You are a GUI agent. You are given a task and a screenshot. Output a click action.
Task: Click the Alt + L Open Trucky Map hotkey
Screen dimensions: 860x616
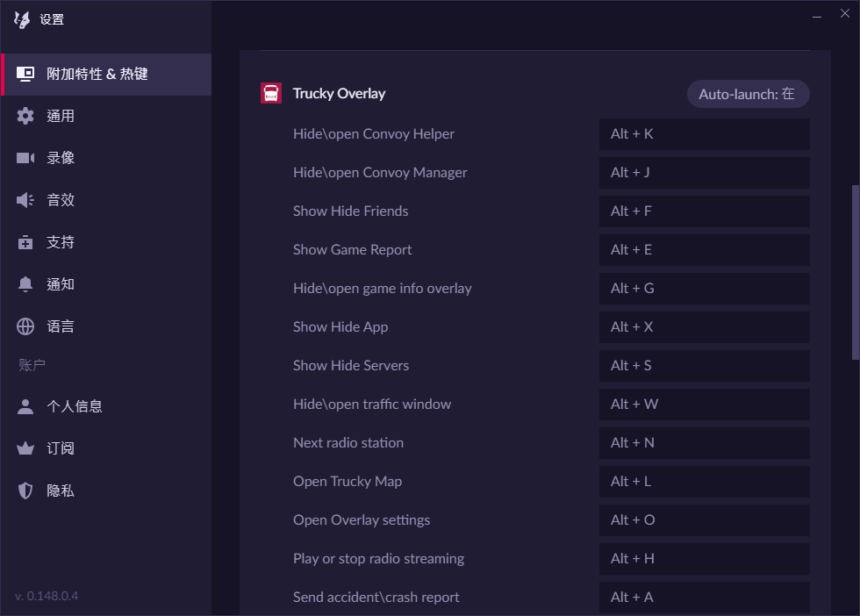click(704, 482)
